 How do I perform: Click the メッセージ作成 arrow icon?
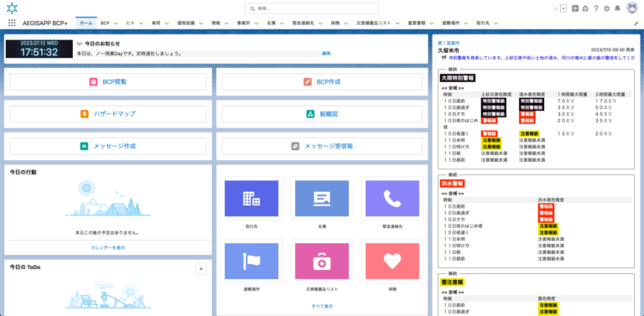84,146
